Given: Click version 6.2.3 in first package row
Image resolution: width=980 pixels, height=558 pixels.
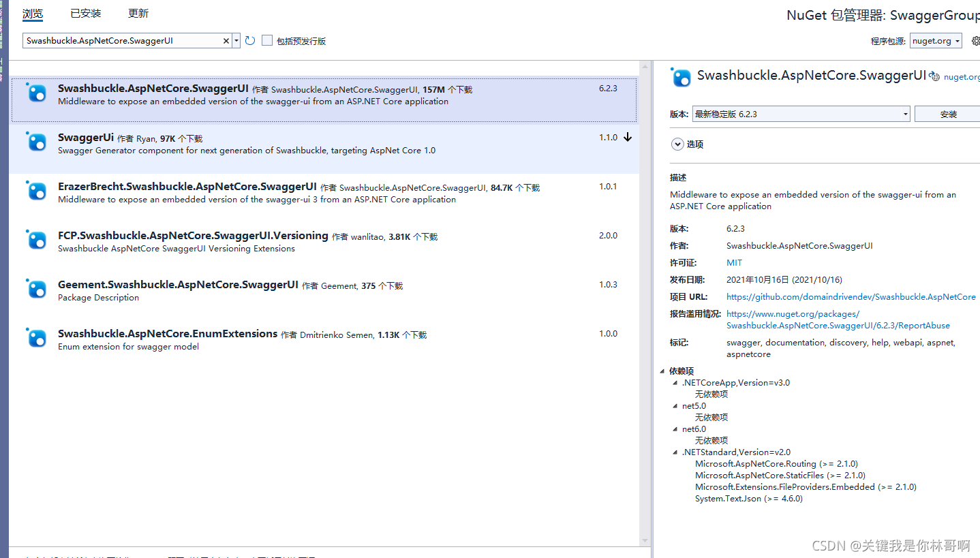Looking at the screenshot, I should click(x=608, y=89).
